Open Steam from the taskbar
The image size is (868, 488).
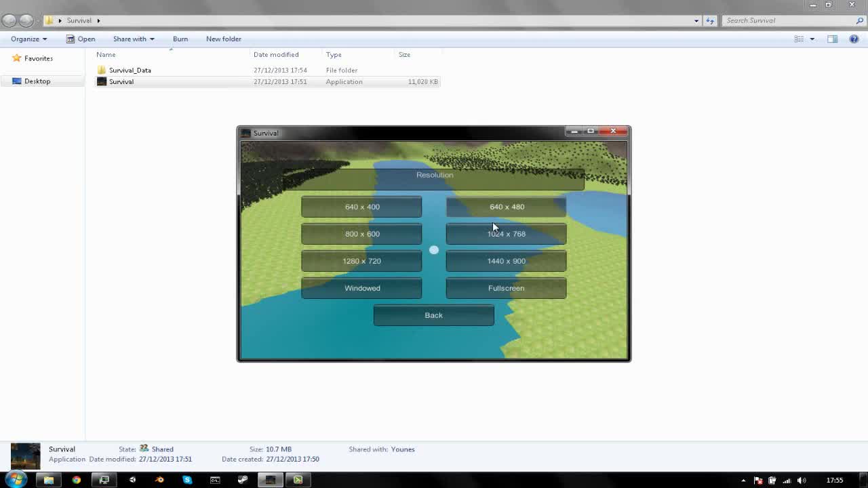click(242, 480)
